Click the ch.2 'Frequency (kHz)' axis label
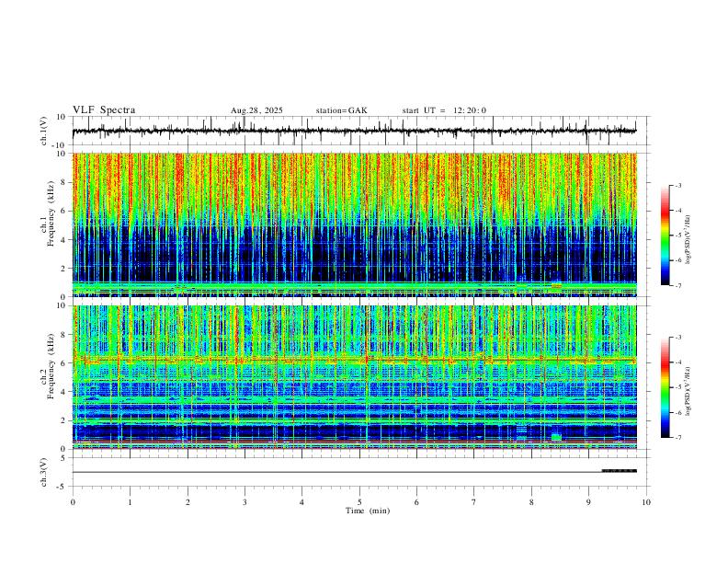The image size is (728, 563). pyautogui.click(x=51, y=367)
